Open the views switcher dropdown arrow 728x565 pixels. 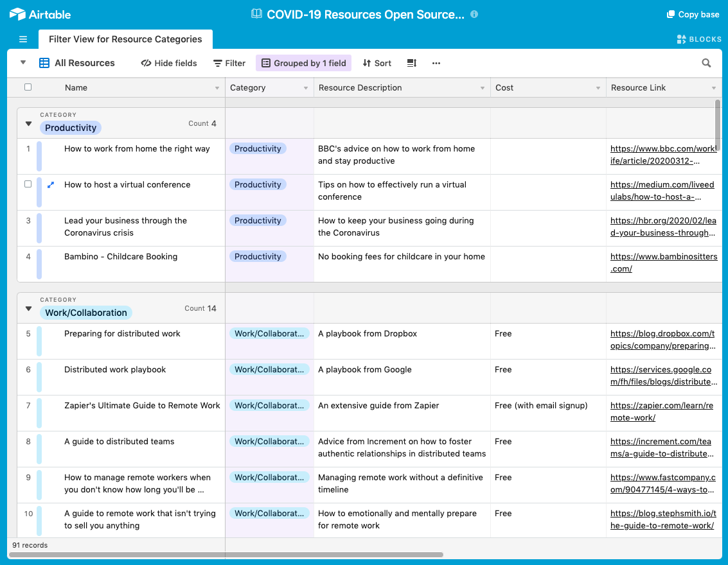click(22, 62)
